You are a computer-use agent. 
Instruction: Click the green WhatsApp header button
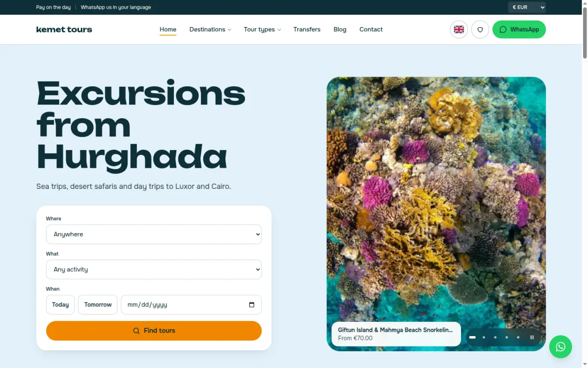pyautogui.click(x=519, y=29)
